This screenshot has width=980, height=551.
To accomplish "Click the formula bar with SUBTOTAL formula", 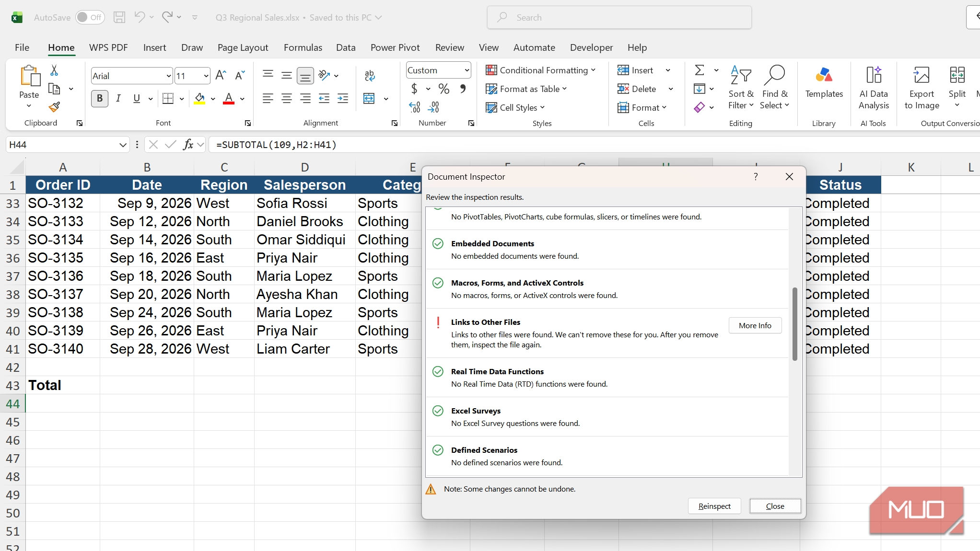I will [594, 145].
